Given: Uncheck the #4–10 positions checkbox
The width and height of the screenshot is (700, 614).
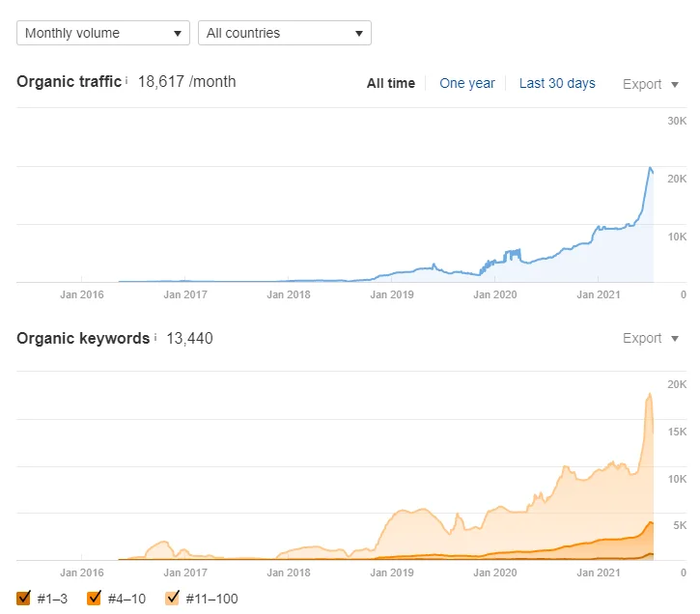Looking at the screenshot, I should point(94,598).
